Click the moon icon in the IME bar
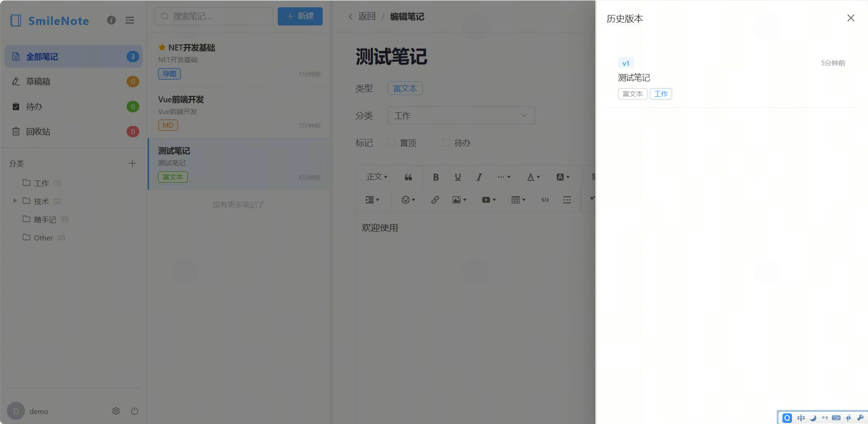The image size is (868, 424). (813, 418)
